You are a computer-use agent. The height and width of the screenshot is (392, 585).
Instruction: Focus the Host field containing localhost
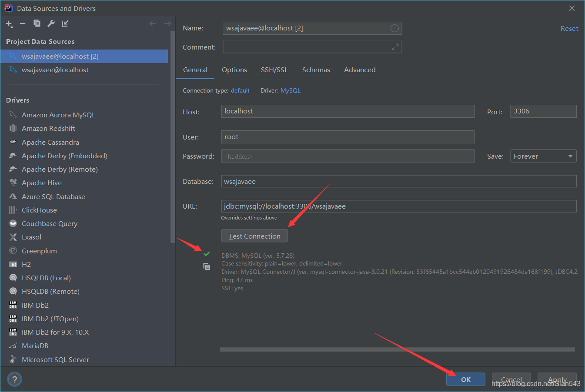point(348,111)
